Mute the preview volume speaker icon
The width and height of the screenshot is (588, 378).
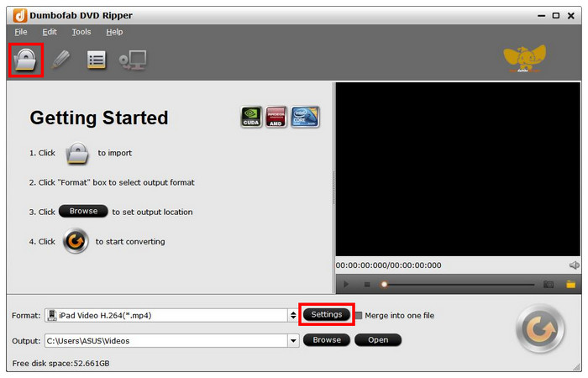pos(574,265)
